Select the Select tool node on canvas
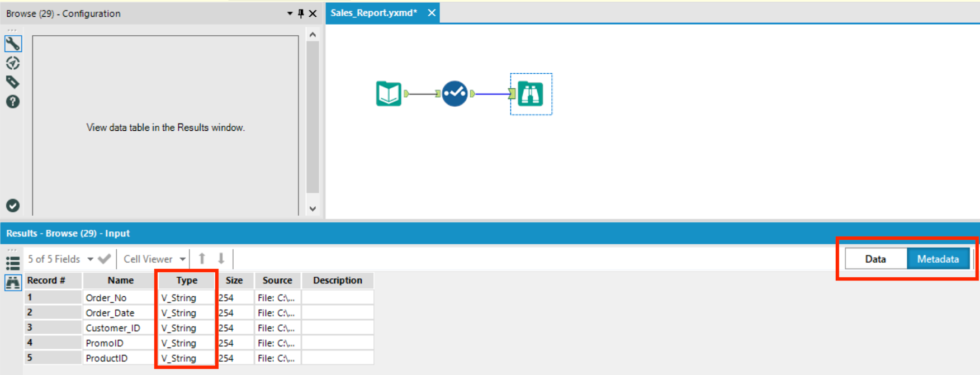Image resolution: width=980 pixels, height=375 pixels. pos(455,93)
